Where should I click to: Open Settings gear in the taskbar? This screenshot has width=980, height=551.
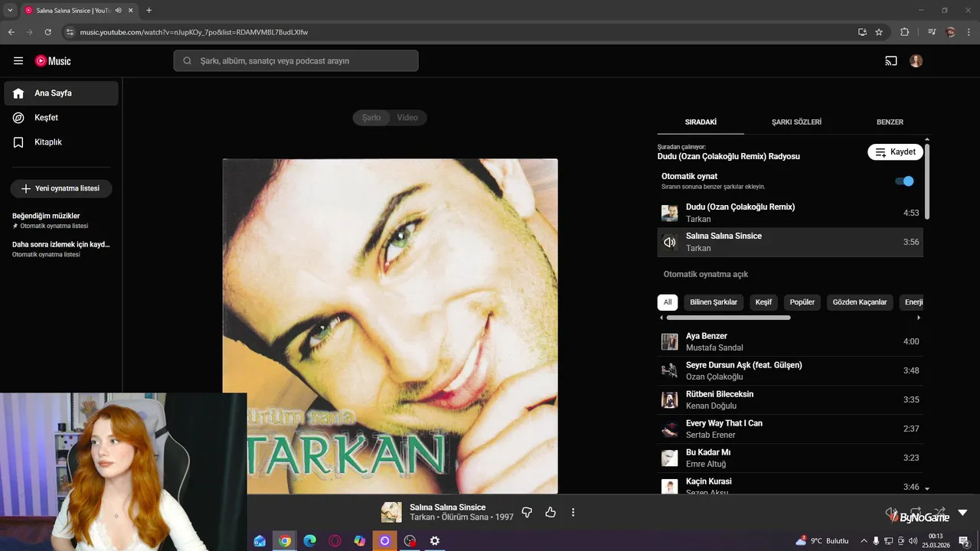coord(435,541)
